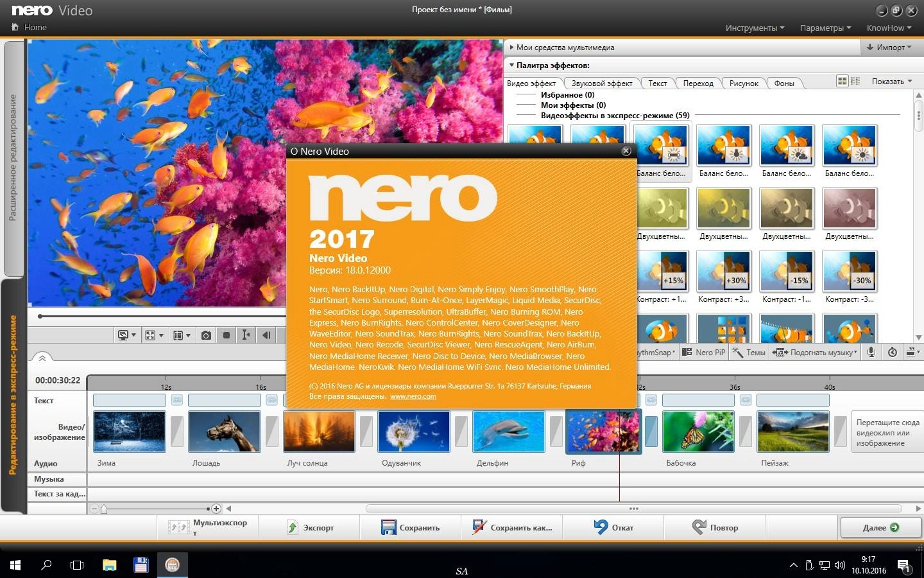Switch effects palette to list view
924x578 pixels.
tap(855, 81)
